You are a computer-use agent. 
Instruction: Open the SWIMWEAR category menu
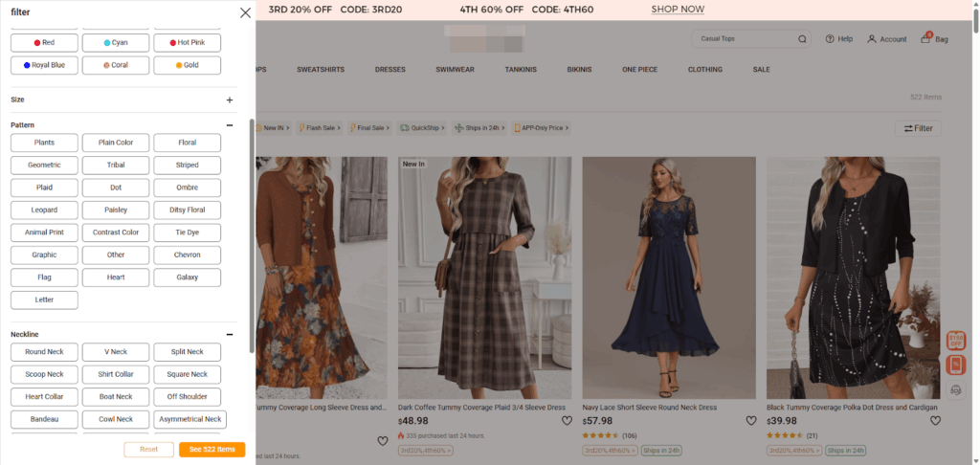click(454, 70)
